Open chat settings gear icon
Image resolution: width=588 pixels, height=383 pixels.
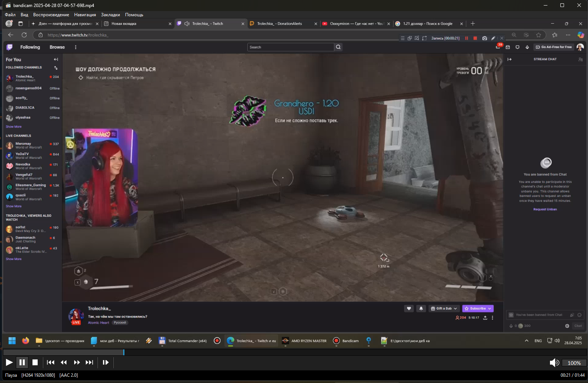[567, 326]
